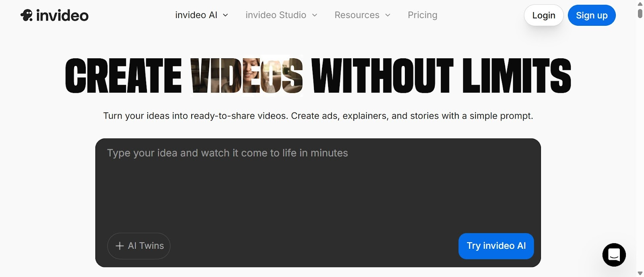644x277 pixels.
Task: Open the invideo Studio menu label
Action: tap(276, 15)
